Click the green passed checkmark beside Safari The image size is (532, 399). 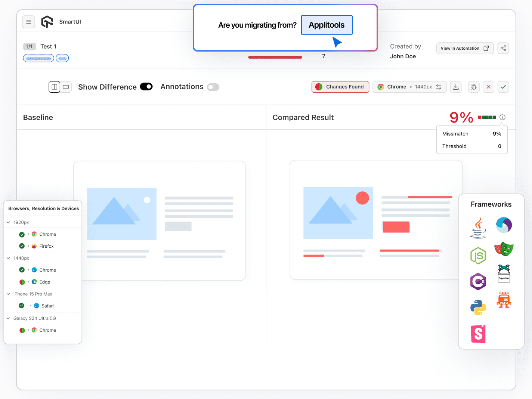[x=22, y=306]
